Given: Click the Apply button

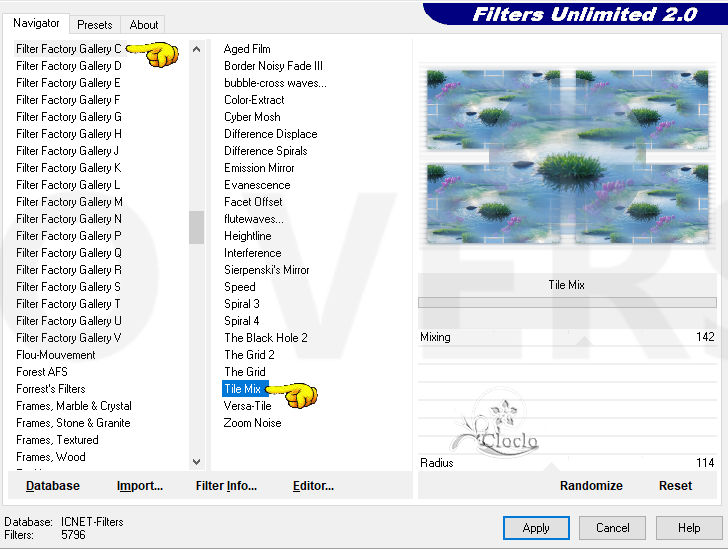Looking at the screenshot, I should pyautogui.click(x=536, y=528).
